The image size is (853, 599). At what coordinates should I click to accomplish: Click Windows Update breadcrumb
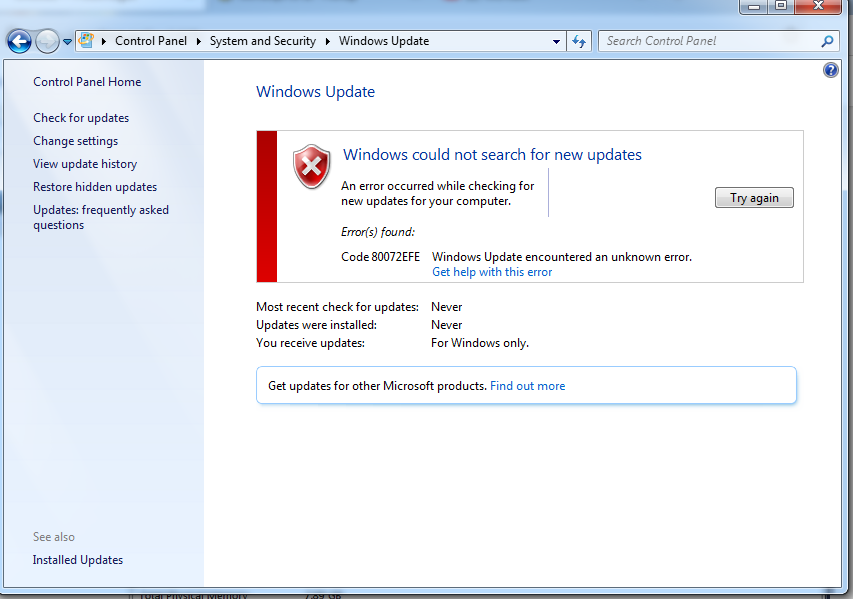384,41
